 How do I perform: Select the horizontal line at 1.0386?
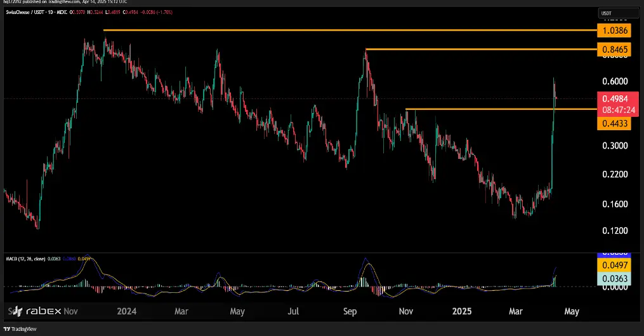[349, 30]
